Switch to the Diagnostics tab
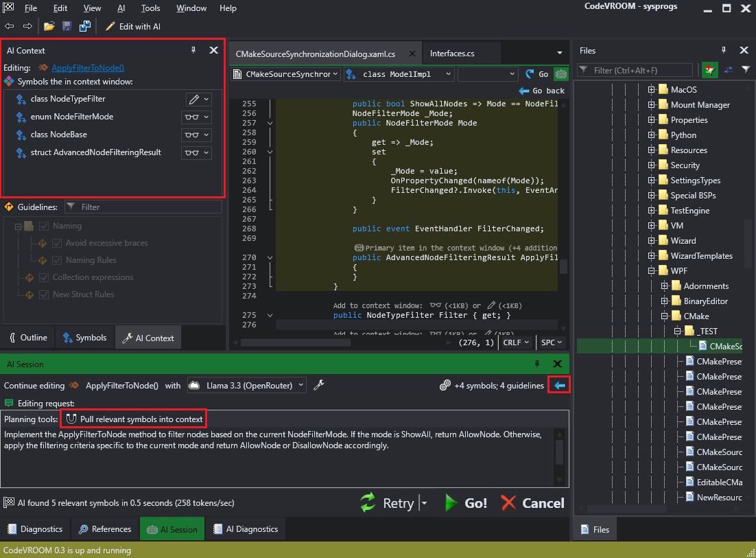The height and width of the screenshot is (558, 756). [x=35, y=529]
